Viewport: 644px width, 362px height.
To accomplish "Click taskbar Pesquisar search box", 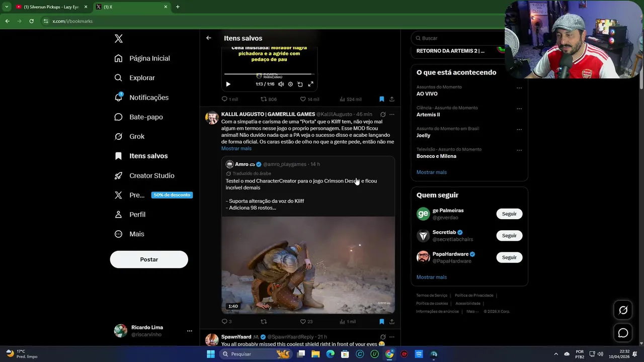I will pos(257,354).
